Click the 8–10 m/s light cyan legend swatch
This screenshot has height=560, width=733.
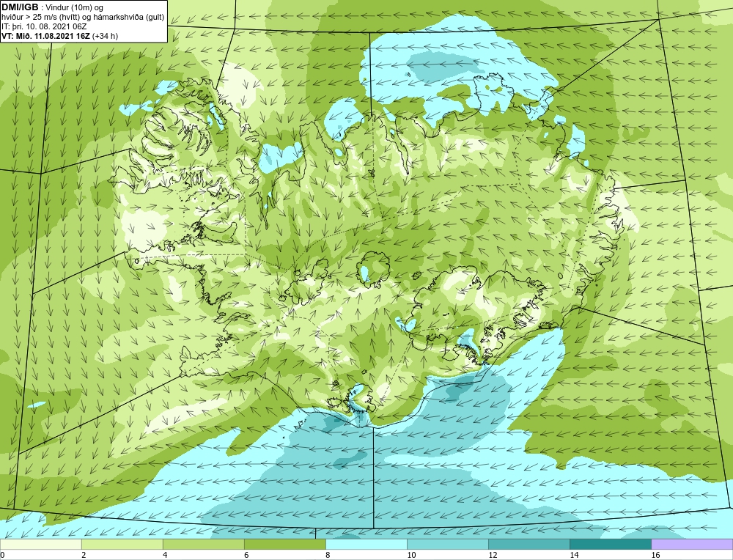[366, 544]
